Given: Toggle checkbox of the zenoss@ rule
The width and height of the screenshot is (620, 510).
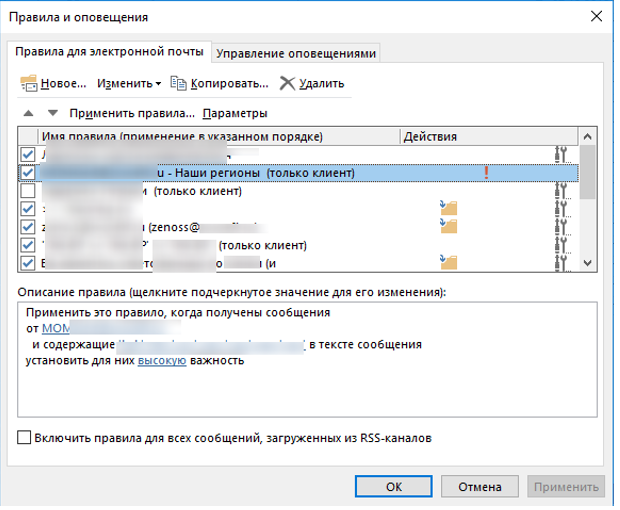Looking at the screenshot, I should click(x=28, y=227).
